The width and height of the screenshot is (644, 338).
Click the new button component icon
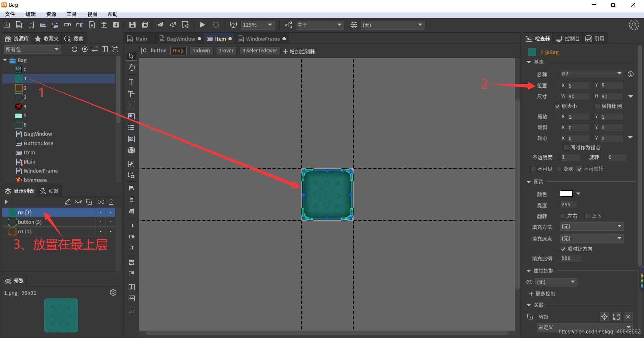tap(43, 25)
